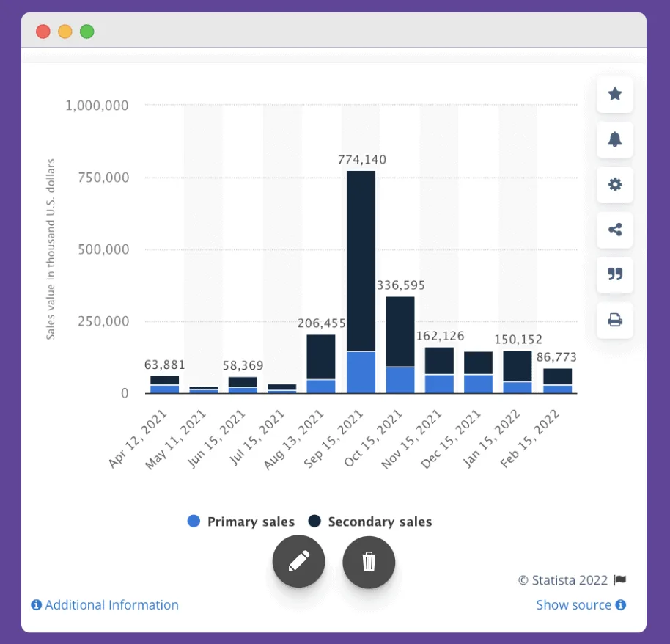This screenshot has height=644, width=670.
Task: Click the share icon
Action: click(x=615, y=230)
